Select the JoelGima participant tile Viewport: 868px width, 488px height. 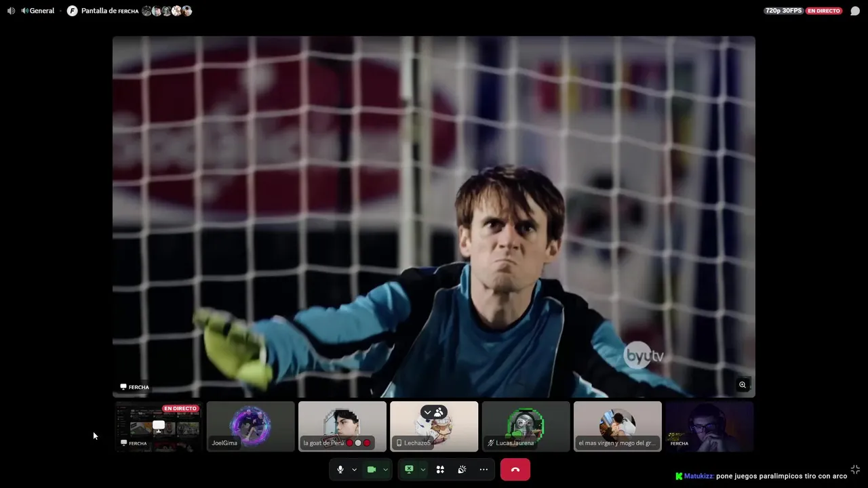click(x=250, y=426)
